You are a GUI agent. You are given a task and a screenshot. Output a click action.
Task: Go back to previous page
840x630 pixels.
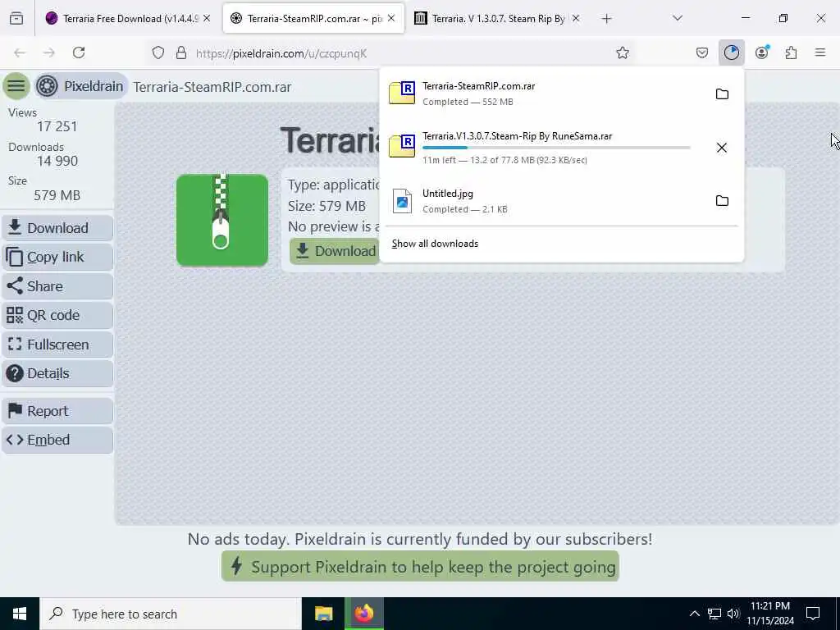pos(20,52)
